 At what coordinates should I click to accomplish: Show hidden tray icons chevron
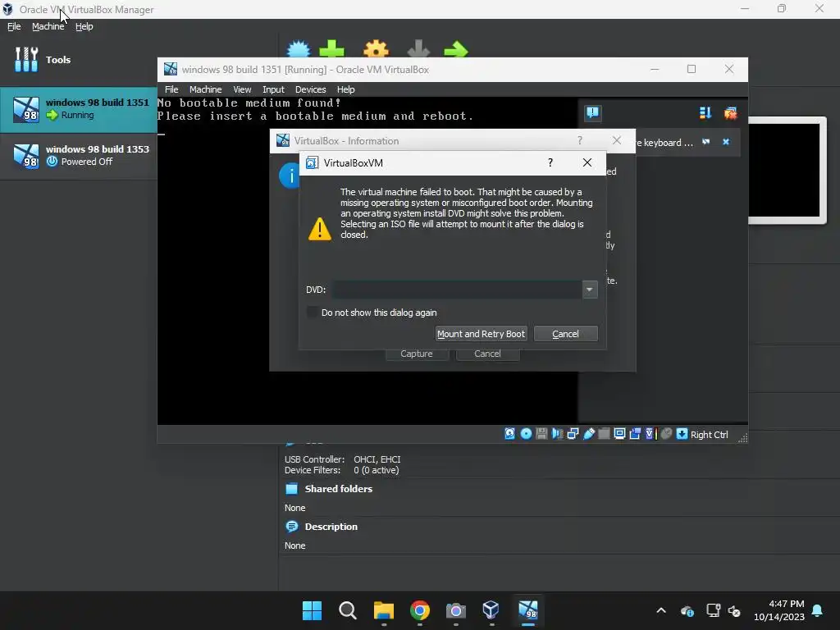coord(661,610)
